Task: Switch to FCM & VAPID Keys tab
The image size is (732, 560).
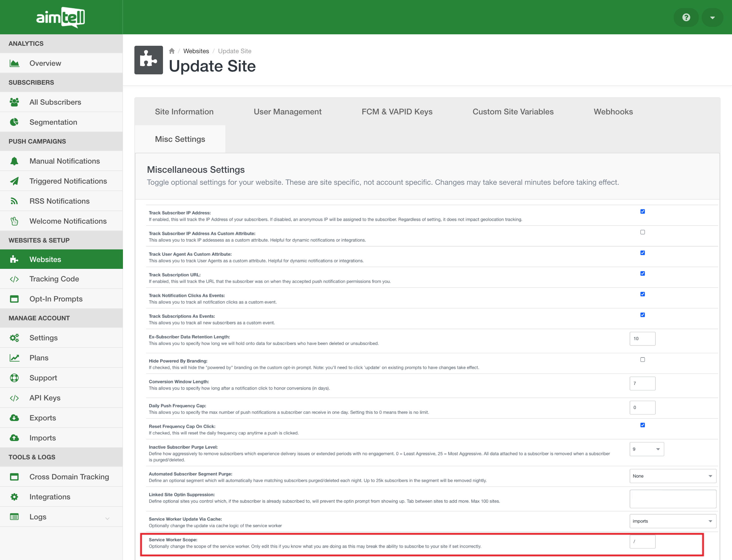Action: pyautogui.click(x=397, y=112)
